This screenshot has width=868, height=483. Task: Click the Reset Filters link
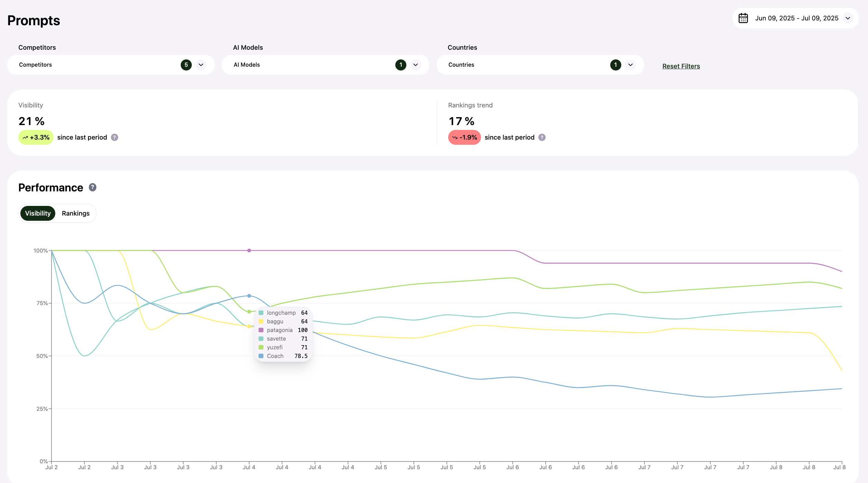[681, 66]
